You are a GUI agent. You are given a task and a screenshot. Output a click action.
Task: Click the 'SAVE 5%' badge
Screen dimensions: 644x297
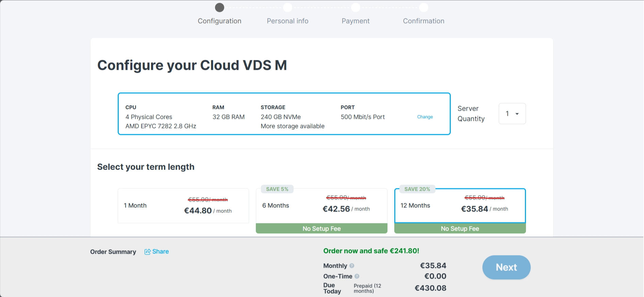(x=277, y=189)
